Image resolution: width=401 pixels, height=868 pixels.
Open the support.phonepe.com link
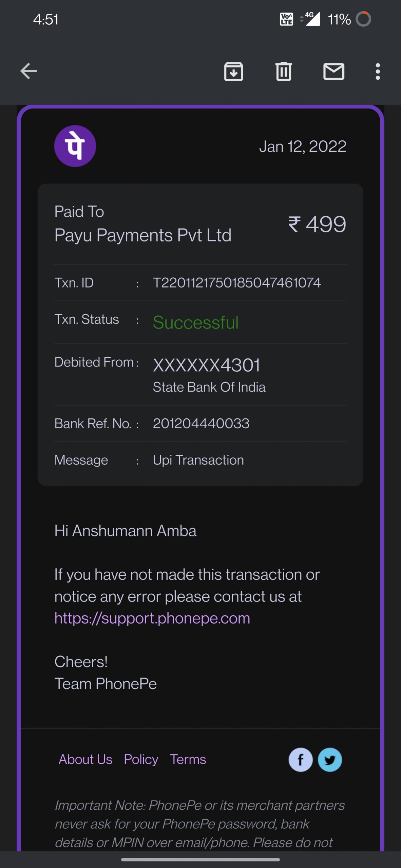(x=152, y=618)
